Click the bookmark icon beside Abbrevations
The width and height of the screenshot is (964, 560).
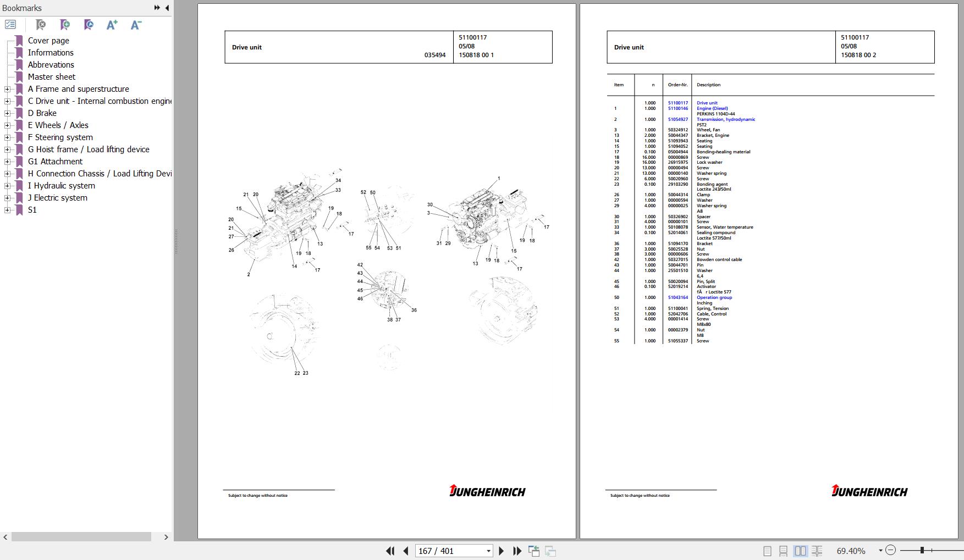19,65
